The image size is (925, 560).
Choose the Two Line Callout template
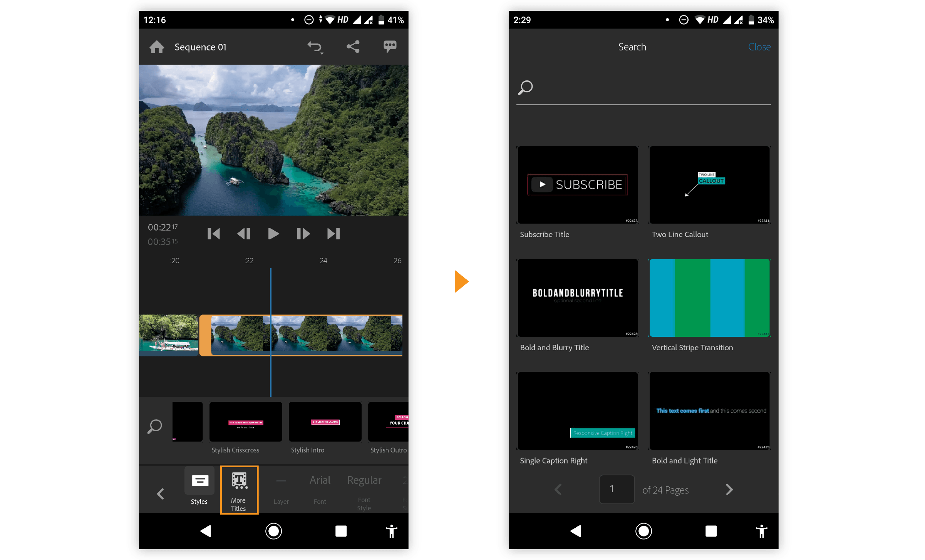(709, 185)
